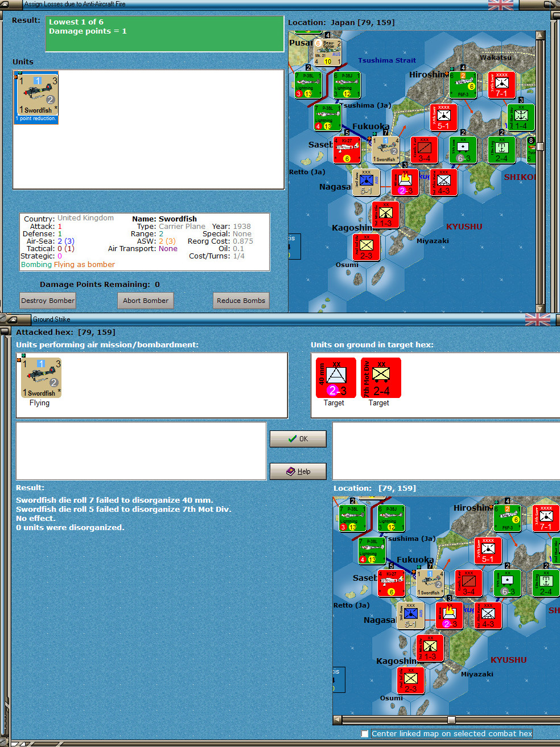Select red 2-3 infantry counter on Ground Strike map
Viewport: 560px width, 747px height.
click(411, 680)
